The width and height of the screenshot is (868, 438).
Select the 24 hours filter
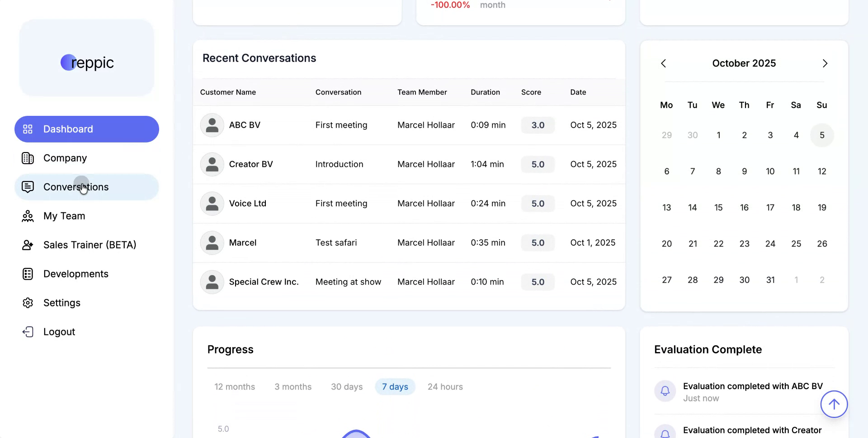pyautogui.click(x=445, y=386)
